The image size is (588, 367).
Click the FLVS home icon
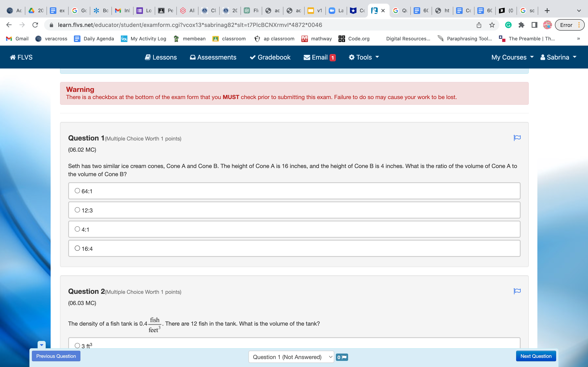click(21, 57)
